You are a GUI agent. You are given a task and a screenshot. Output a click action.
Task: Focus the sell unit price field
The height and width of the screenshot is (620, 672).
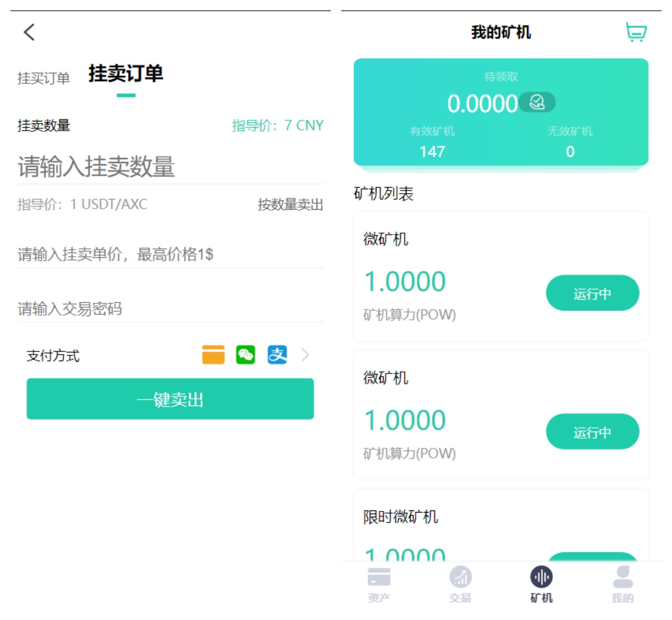[170, 254]
